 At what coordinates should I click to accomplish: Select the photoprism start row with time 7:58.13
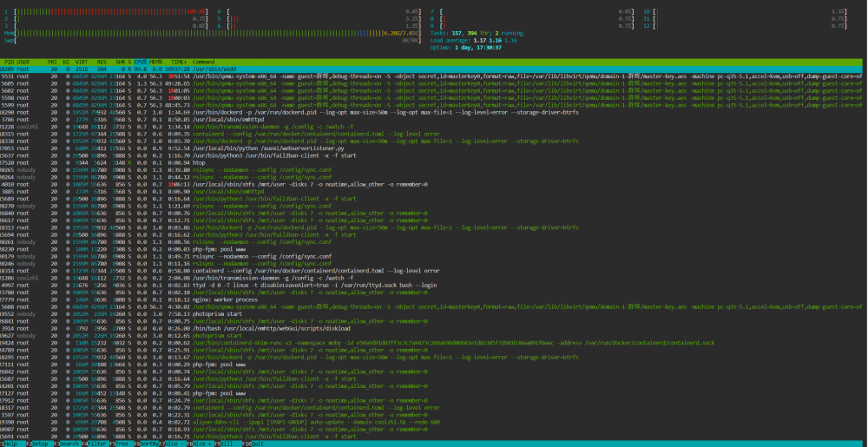(x=431, y=313)
